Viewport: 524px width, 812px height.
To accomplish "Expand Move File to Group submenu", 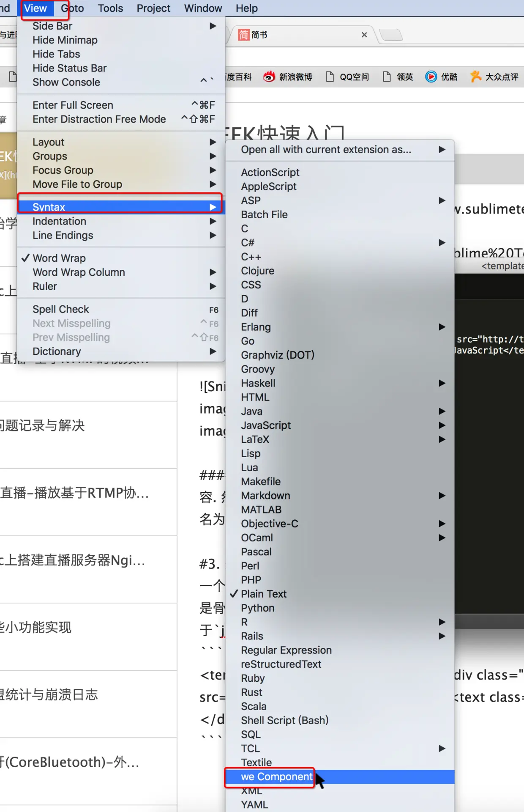I will [121, 184].
